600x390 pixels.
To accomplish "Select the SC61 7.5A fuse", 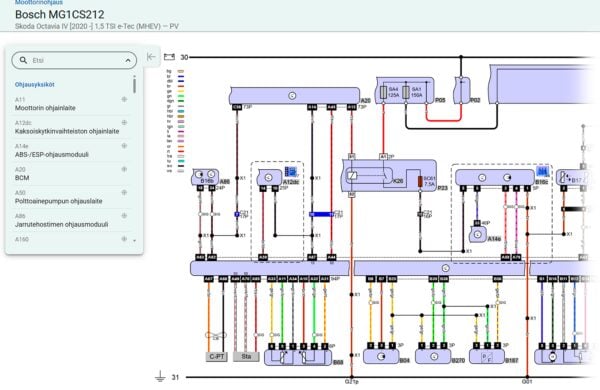I will pos(420,181).
